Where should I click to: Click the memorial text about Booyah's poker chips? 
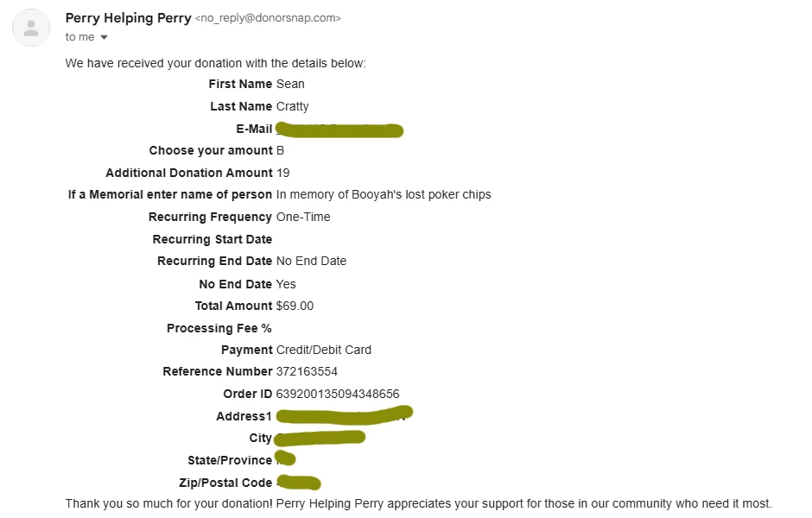pyautogui.click(x=384, y=194)
